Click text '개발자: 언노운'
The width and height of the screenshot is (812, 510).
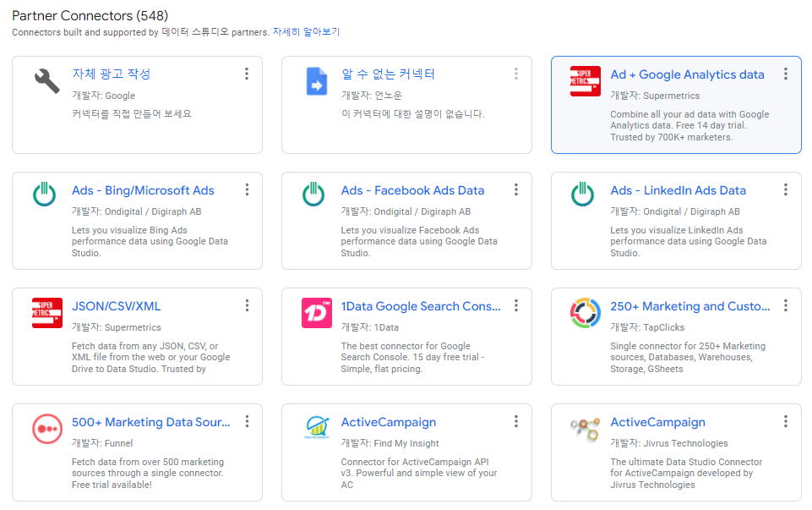point(372,96)
